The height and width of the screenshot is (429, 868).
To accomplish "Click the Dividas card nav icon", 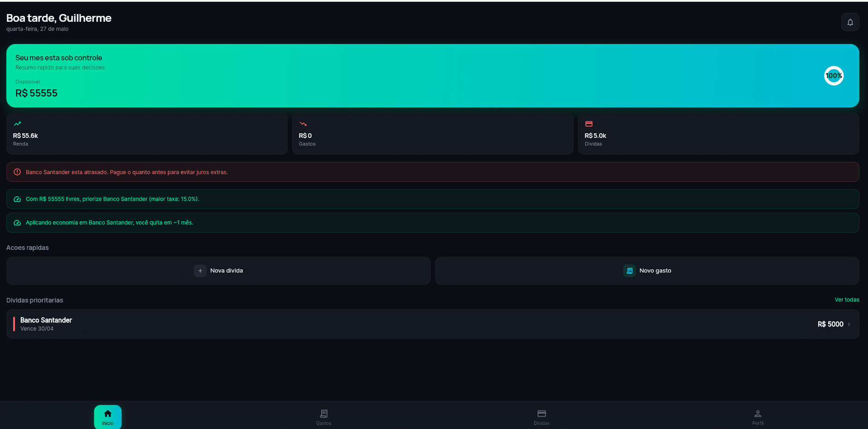I will [x=542, y=414].
